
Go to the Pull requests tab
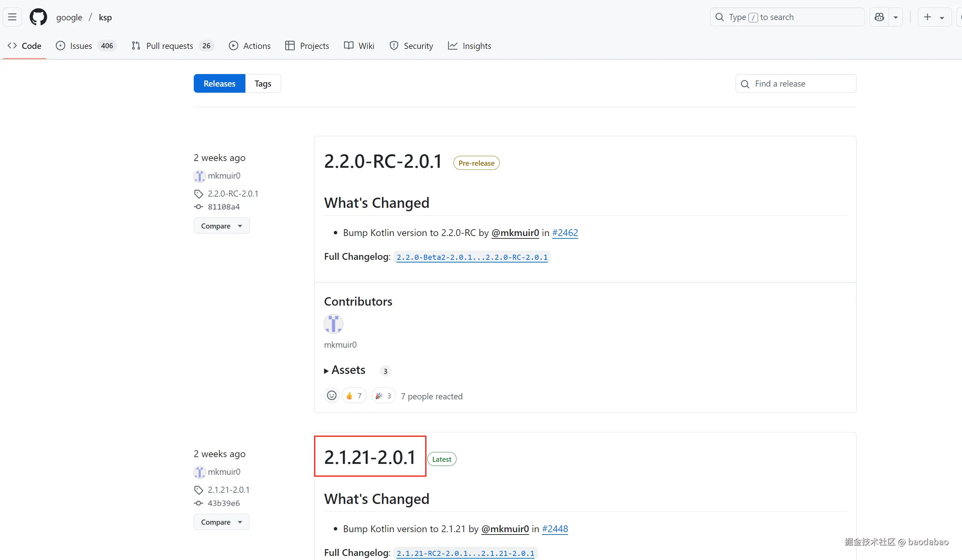tap(170, 46)
